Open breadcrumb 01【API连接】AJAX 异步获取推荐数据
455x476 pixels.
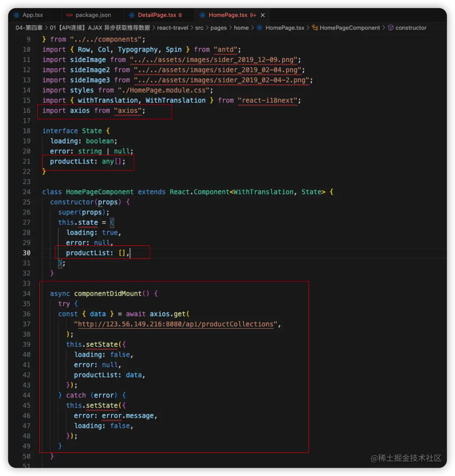pyautogui.click(x=100, y=27)
